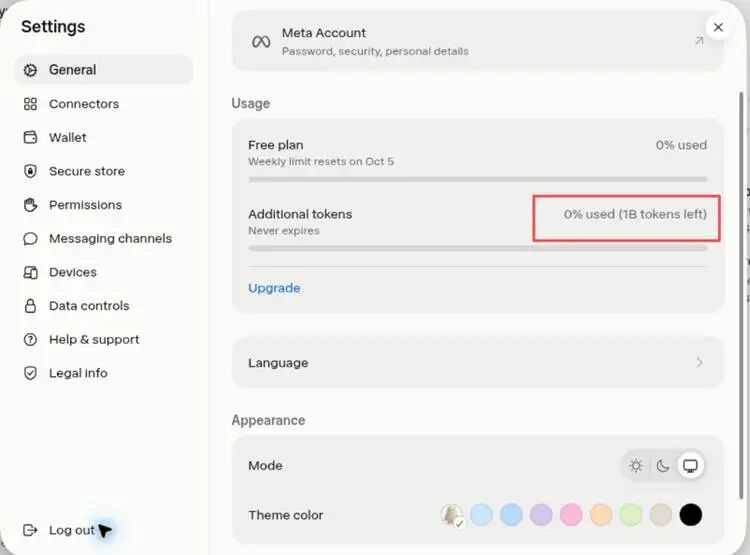This screenshot has height=555, width=750.
Task: Click the settings panel vertical scrollbar
Action: click(741, 294)
